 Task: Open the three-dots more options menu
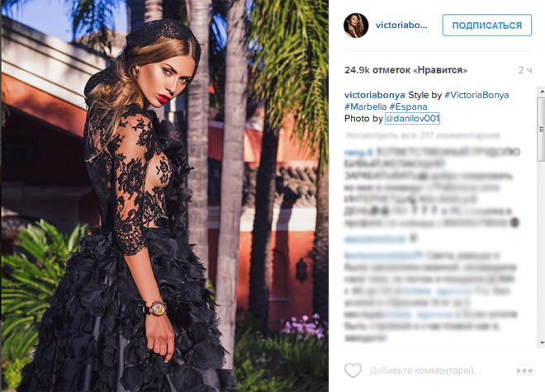(x=524, y=371)
